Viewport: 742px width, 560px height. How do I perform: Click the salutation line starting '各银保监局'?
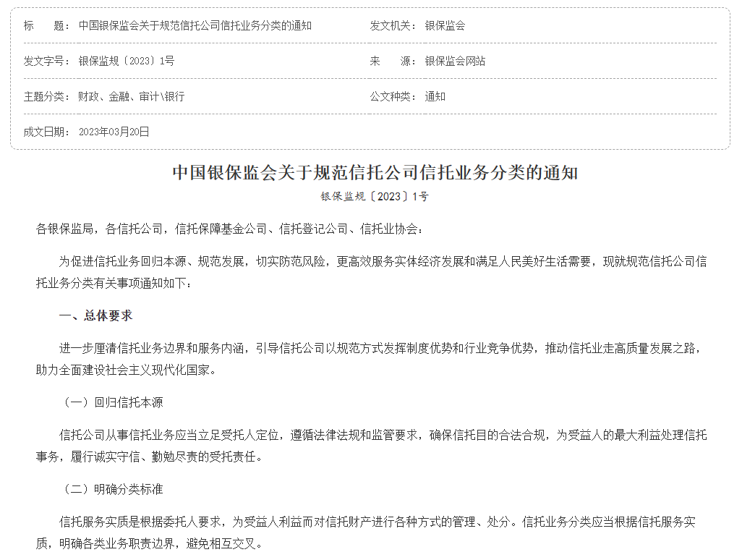[229, 229]
